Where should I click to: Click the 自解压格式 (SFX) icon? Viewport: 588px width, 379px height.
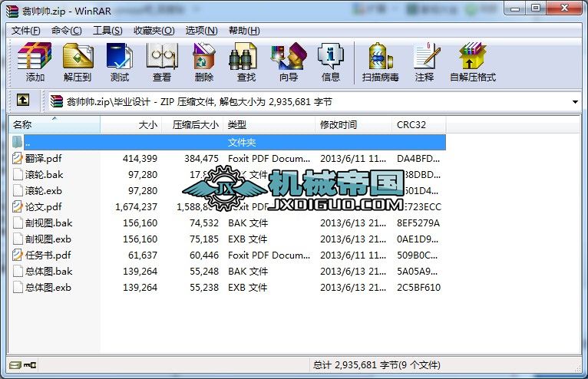pos(473,63)
